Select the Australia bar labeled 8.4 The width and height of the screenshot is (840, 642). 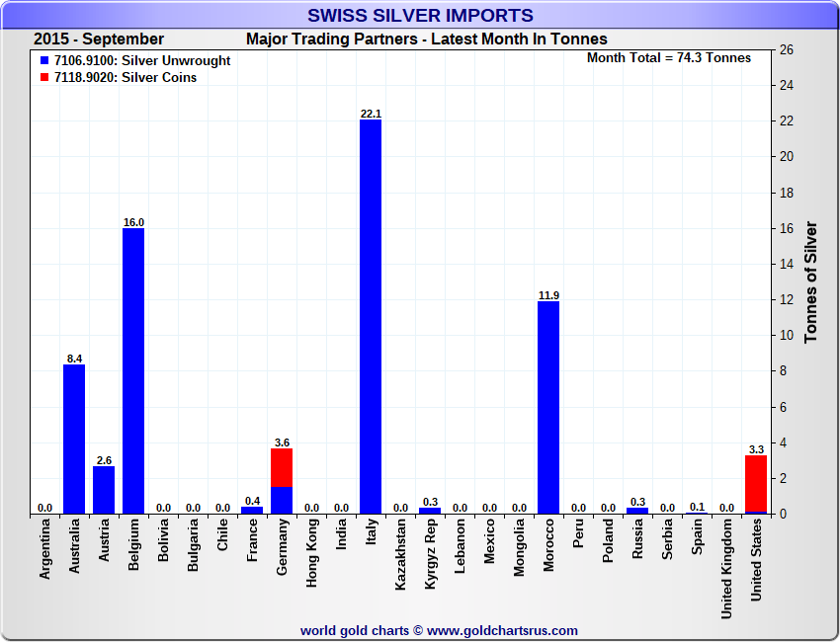[74, 439]
